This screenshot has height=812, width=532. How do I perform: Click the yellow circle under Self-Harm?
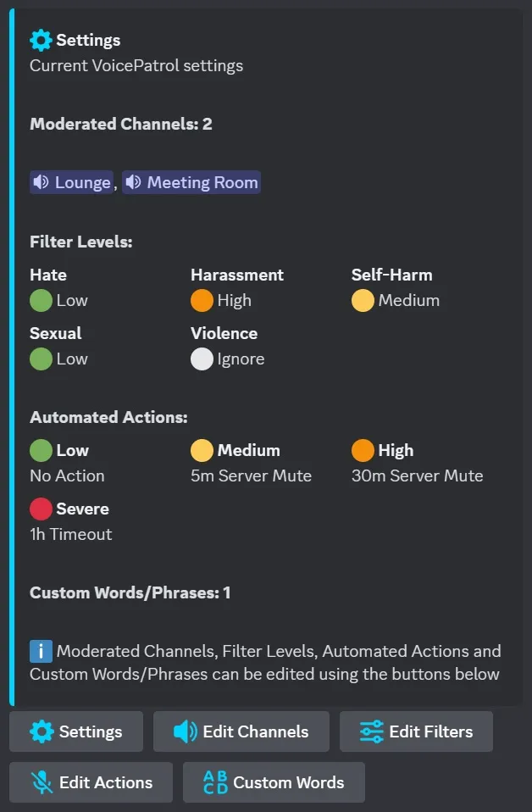tap(363, 300)
